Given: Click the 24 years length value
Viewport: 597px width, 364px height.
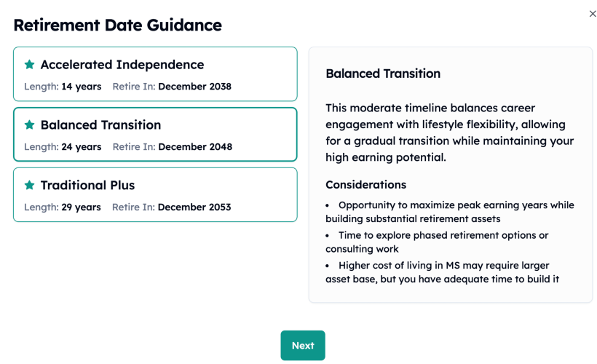Looking at the screenshot, I should (81, 147).
